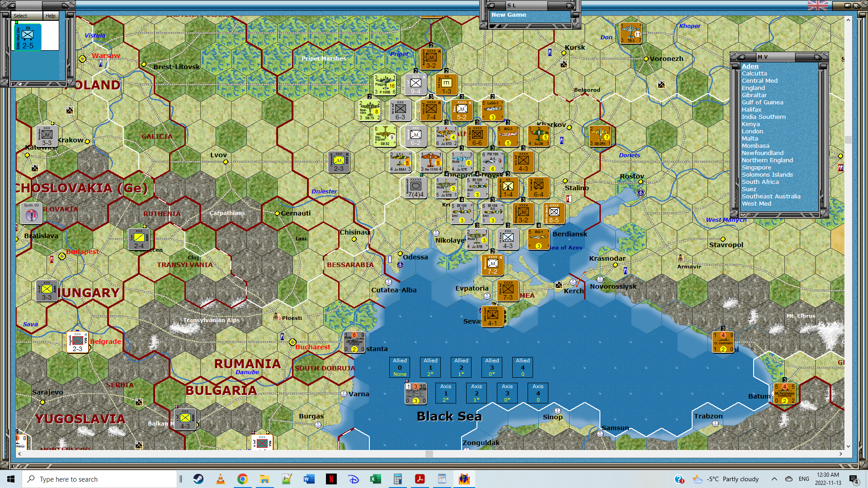Image resolution: width=868 pixels, height=488 pixels.
Task: Open Steam from the taskbar
Action: pyautogui.click(x=198, y=479)
